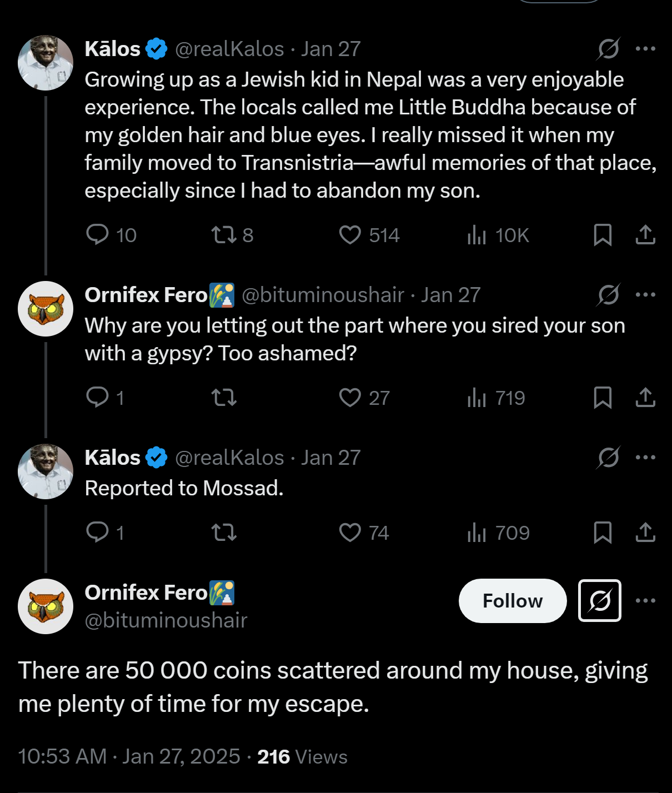Repost the "Reported to Mossad" tweet
Viewport: 672px width, 793px height.
point(224,533)
